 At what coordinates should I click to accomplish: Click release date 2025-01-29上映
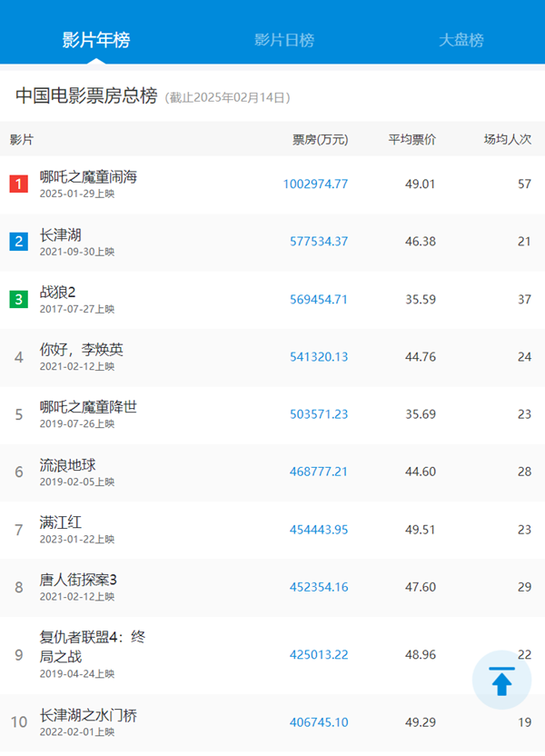click(77, 194)
